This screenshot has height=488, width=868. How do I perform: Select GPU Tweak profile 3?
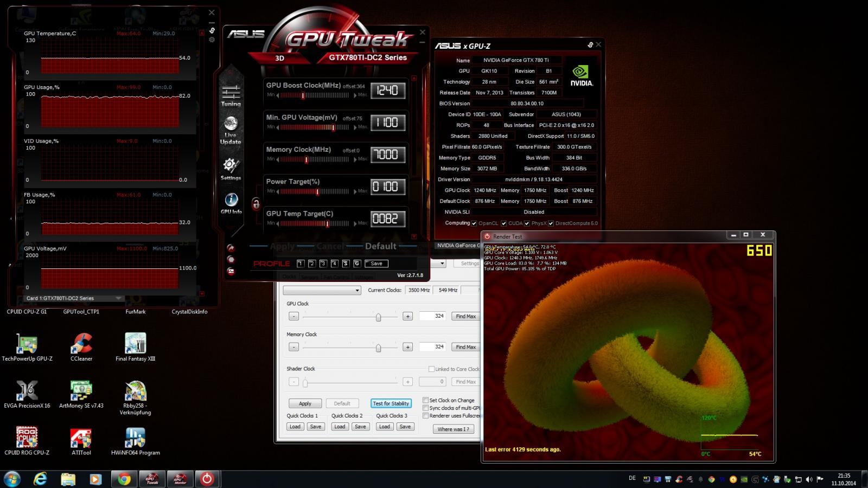323,264
